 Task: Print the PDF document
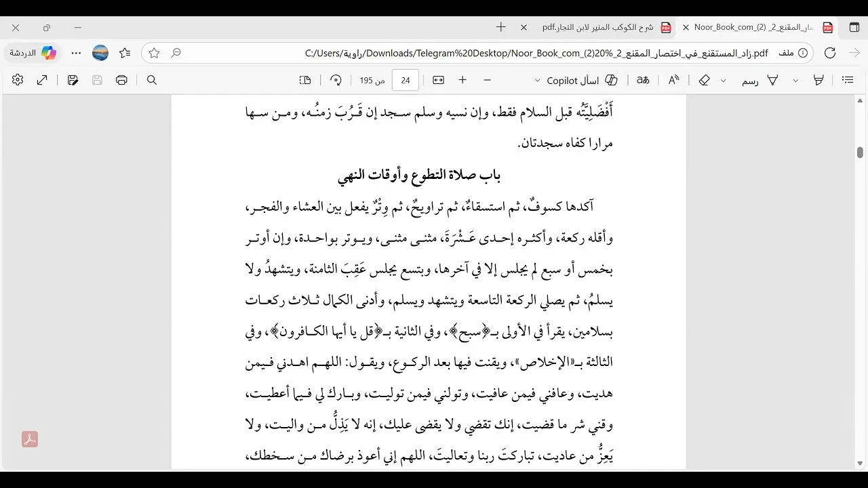pos(121,80)
